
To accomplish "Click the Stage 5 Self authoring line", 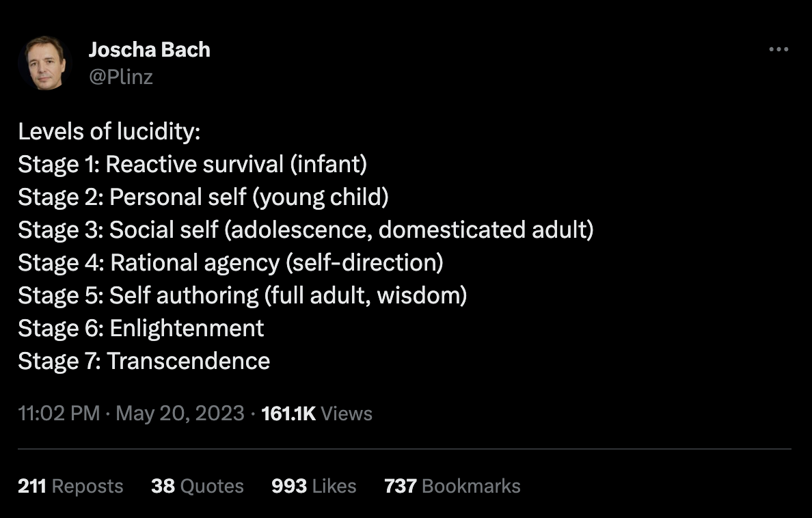I will 242,296.
